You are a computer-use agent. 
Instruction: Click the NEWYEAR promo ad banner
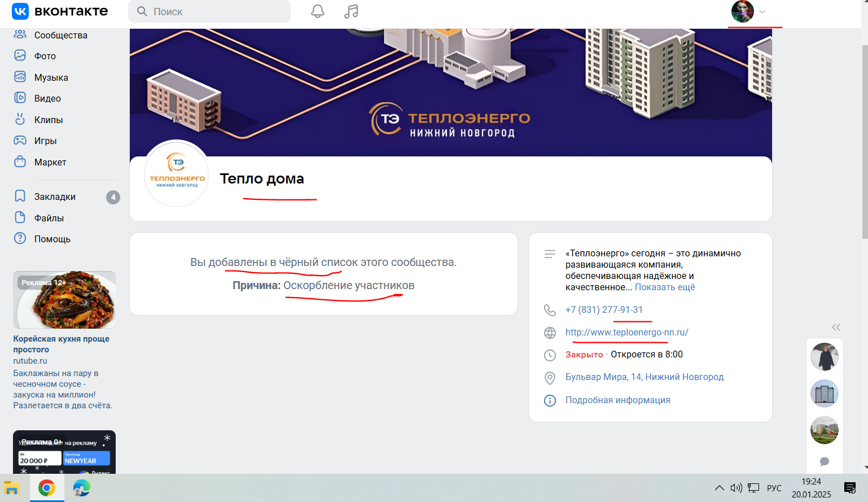point(64,452)
